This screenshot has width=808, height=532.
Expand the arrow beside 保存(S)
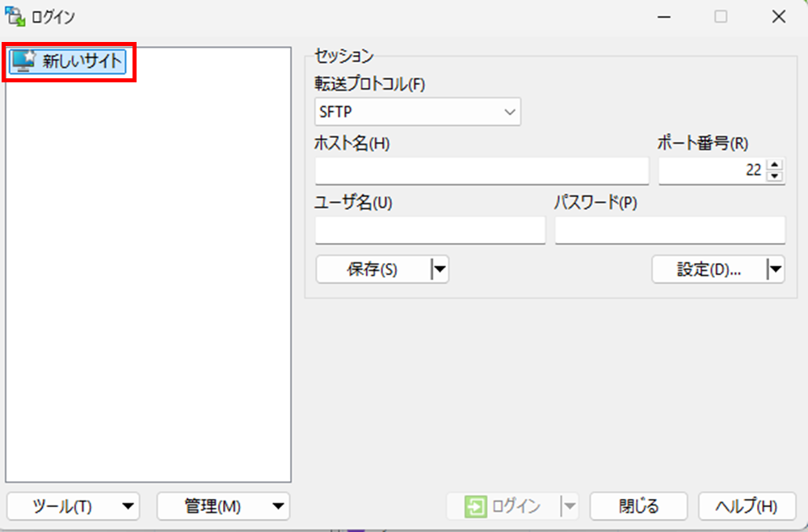pyautogui.click(x=440, y=270)
